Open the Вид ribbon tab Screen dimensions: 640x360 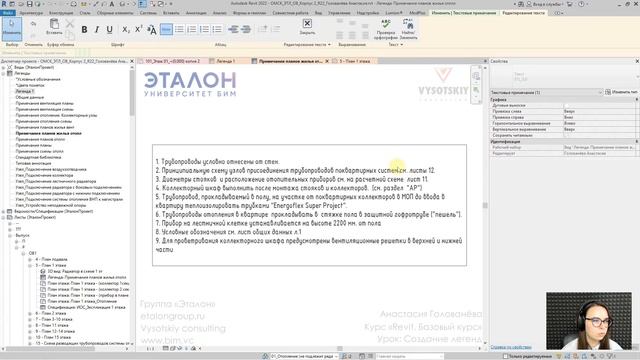click(318, 13)
